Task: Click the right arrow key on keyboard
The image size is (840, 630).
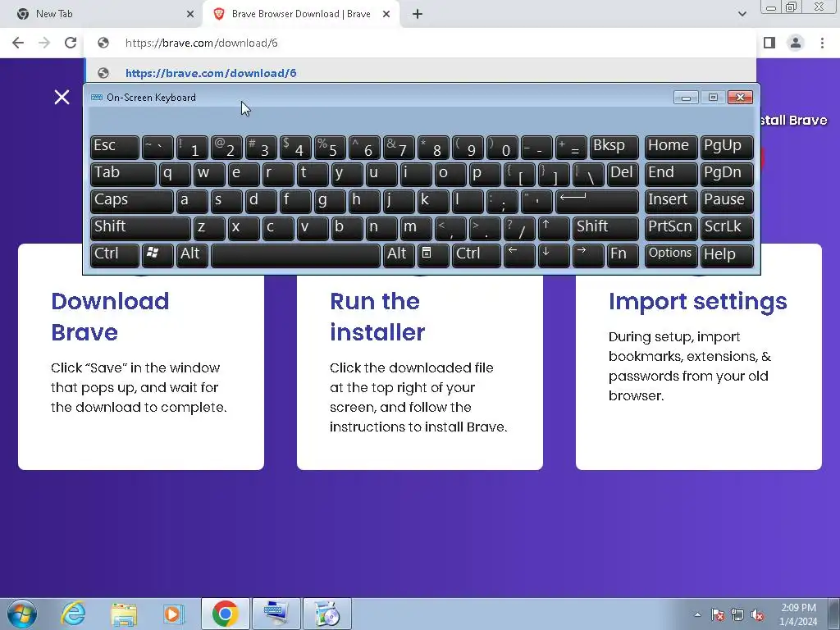Action: point(587,254)
